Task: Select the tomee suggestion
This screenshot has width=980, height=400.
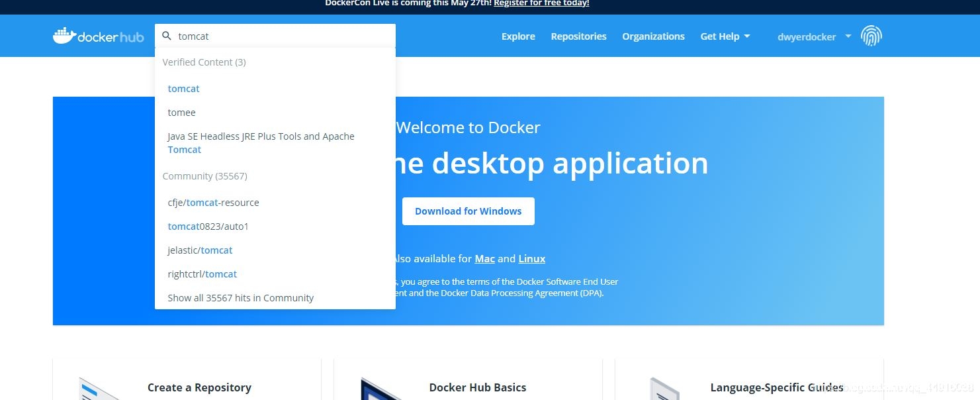Action: [x=181, y=112]
